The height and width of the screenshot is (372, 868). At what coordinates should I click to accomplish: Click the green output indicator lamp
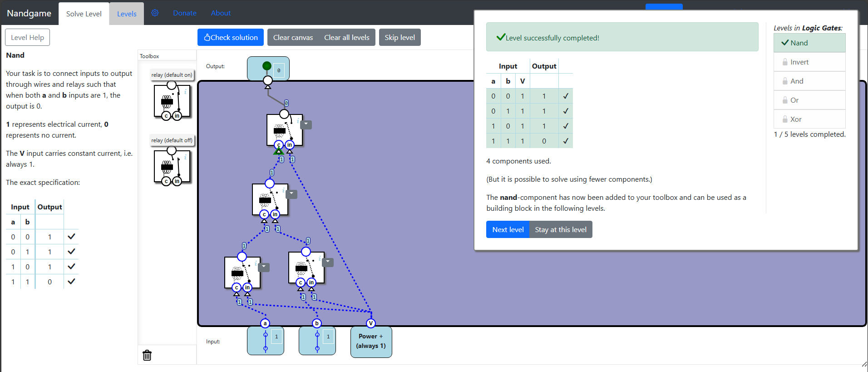tap(267, 66)
